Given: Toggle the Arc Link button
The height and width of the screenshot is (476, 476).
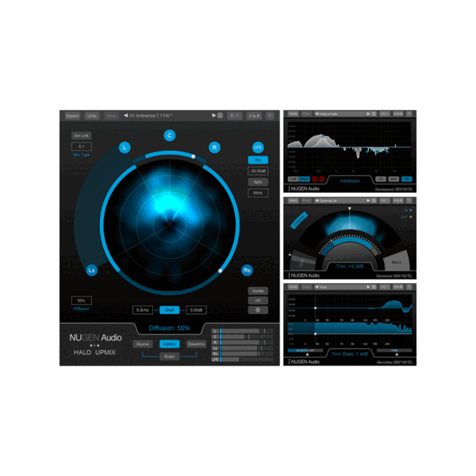Looking at the screenshot, I should click(82, 136).
